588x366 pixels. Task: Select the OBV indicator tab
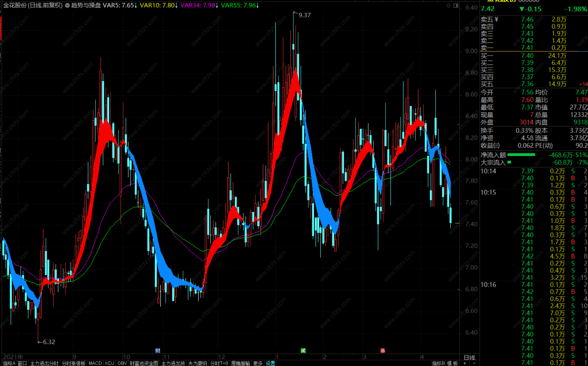[122, 363]
